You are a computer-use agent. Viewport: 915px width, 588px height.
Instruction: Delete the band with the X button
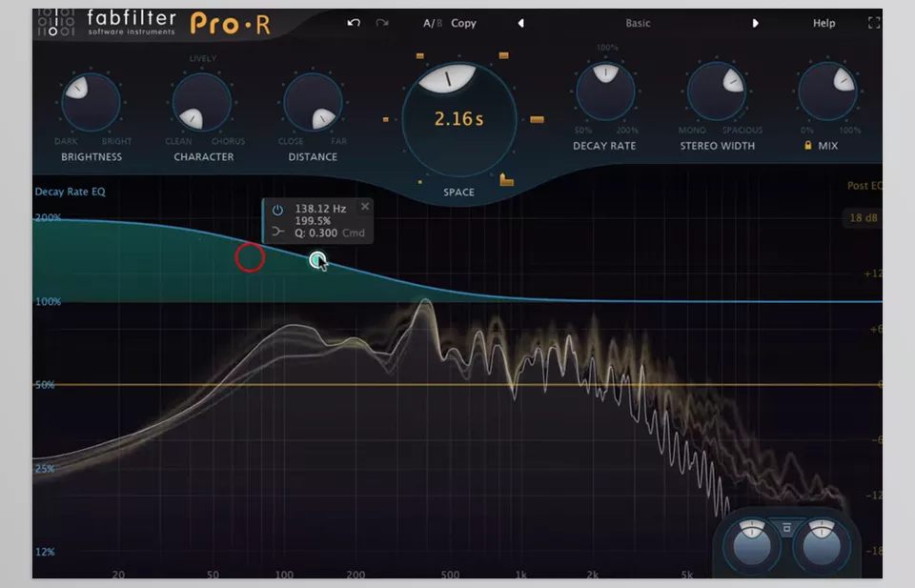point(365,207)
